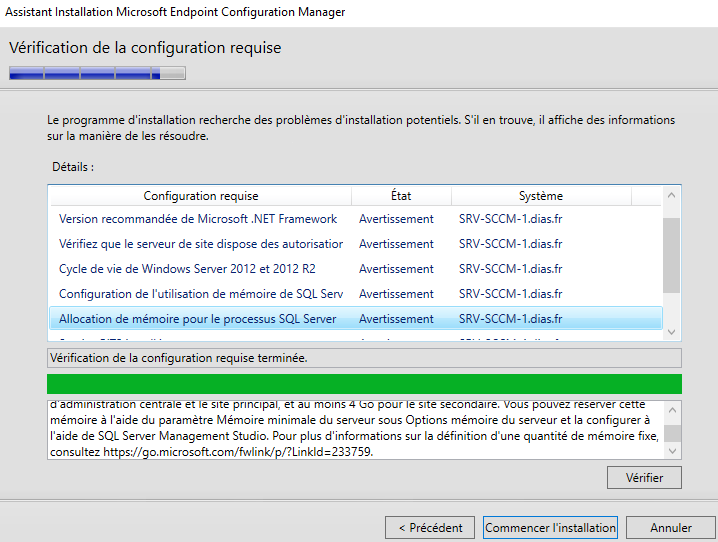Sort by Configuration requise column header
The image size is (718, 542).
(x=200, y=196)
